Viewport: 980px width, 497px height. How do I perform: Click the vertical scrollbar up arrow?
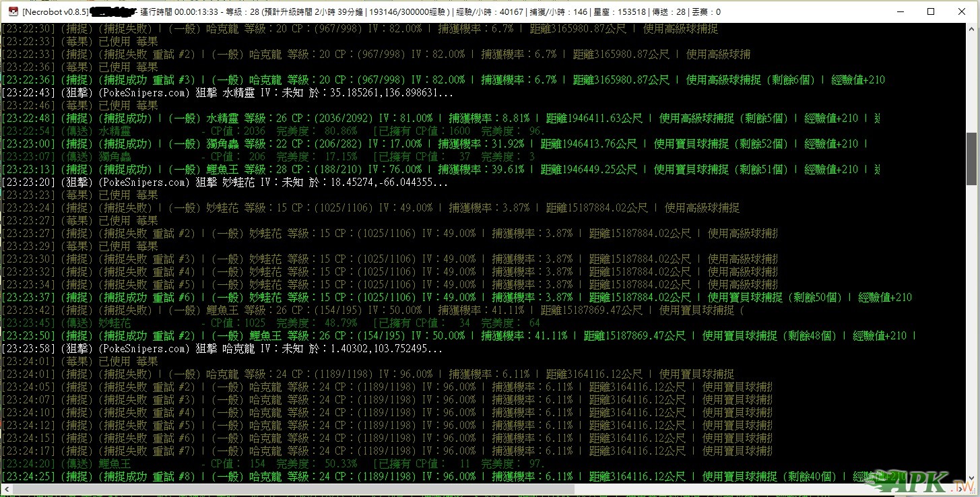(973, 28)
